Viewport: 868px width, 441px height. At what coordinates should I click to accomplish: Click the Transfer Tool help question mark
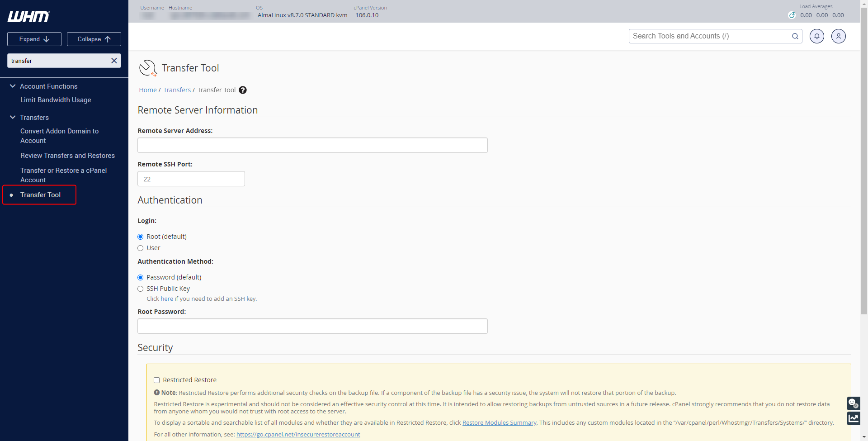243,90
